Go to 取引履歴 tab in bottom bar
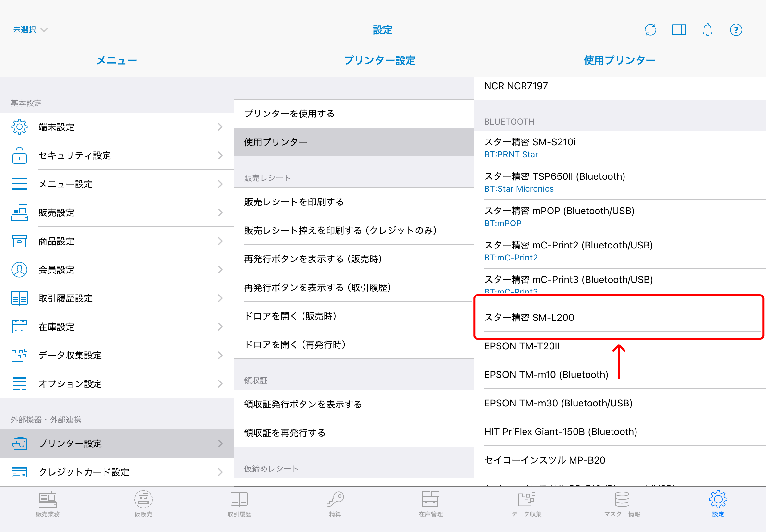This screenshot has height=532, width=766. click(x=239, y=504)
